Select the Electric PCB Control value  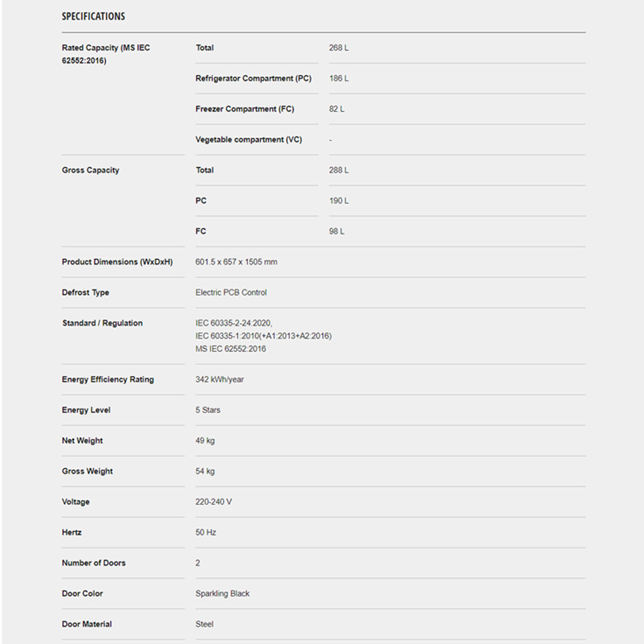click(231, 292)
